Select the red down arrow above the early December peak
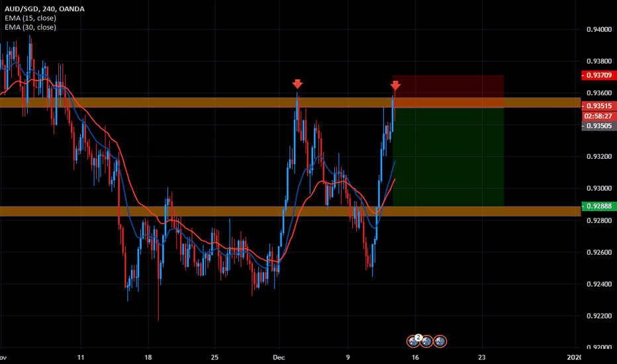The image size is (617, 364). (297, 84)
